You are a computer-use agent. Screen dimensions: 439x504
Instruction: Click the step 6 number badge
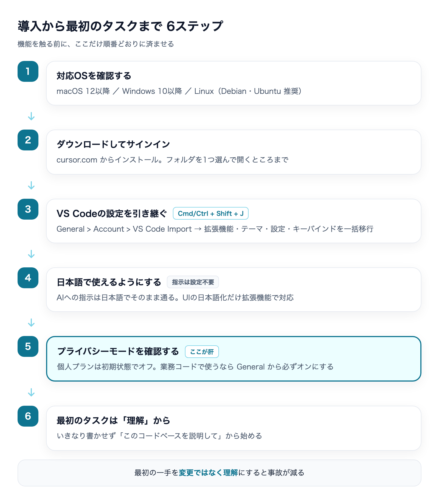point(28,416)
